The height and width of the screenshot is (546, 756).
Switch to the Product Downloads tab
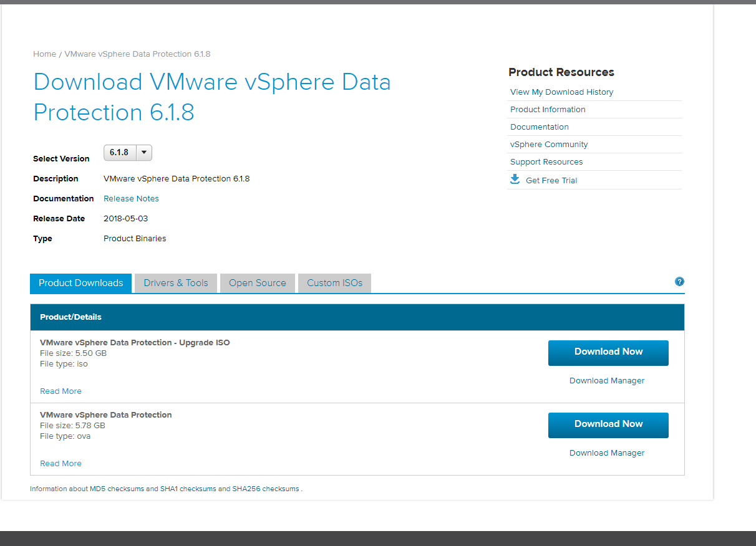81,283
